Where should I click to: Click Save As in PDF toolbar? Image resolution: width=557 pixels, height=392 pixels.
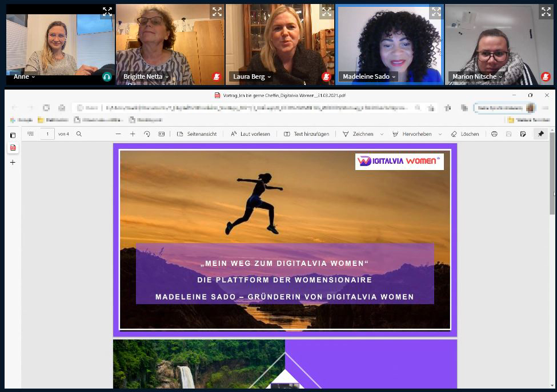pyautogui.click(x=523, y=134)
